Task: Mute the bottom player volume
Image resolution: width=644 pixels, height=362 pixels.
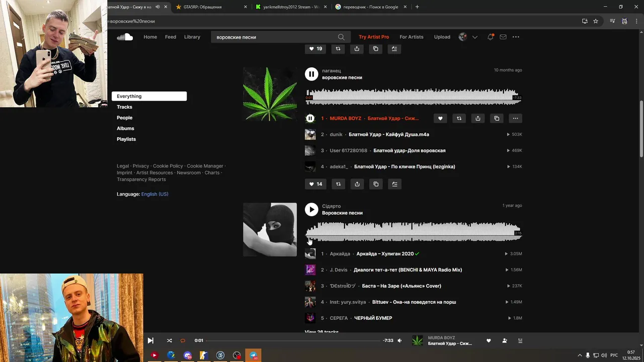Action: pyautogui.click(x=400, y=340)
